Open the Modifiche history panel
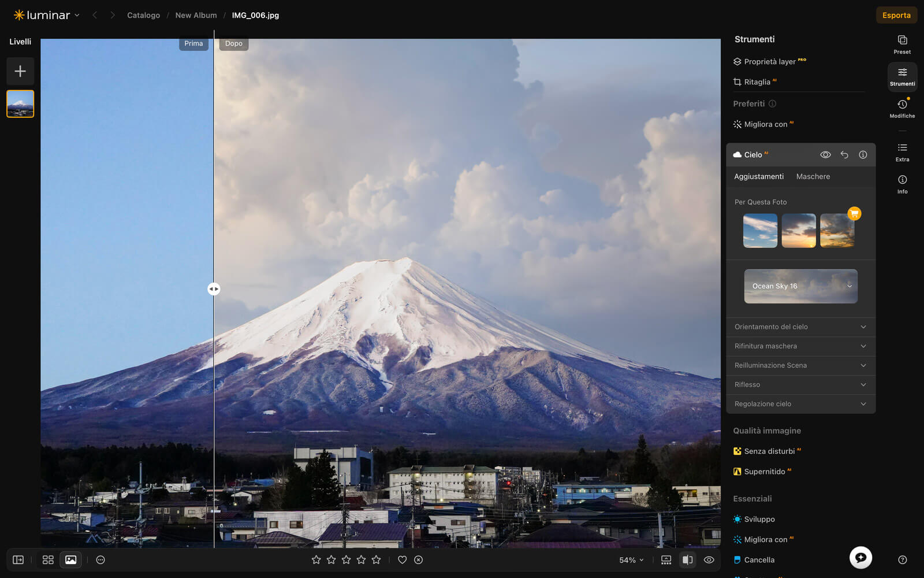 click(x=902, y=108)
